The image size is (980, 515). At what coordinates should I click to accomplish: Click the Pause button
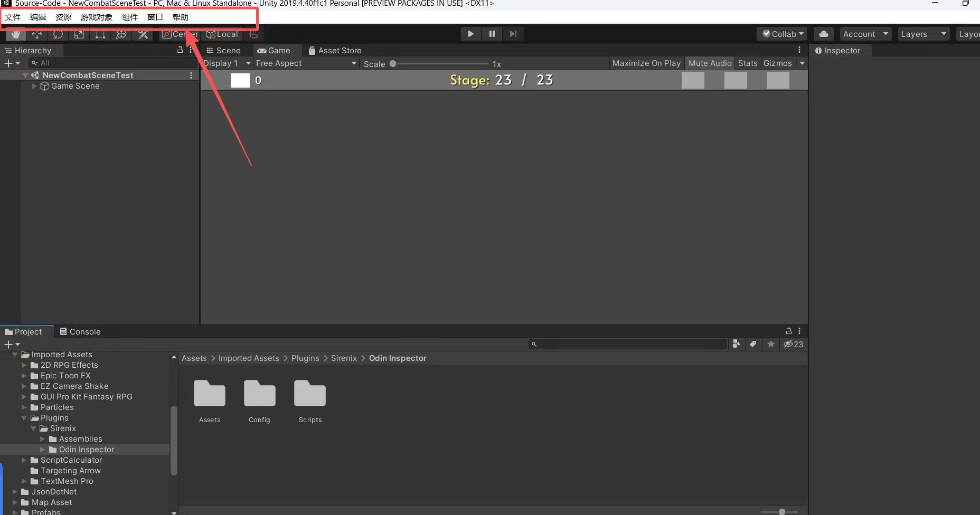pyautogui.click(x=492, y=34)
